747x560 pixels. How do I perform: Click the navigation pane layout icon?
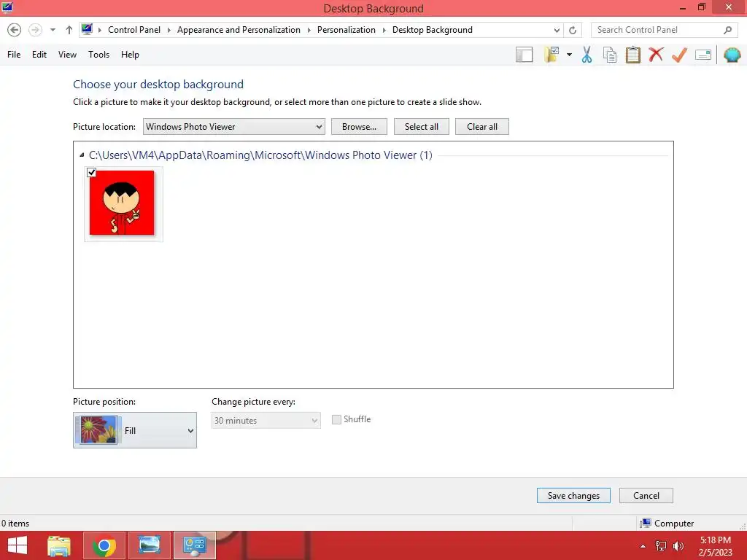524,55
